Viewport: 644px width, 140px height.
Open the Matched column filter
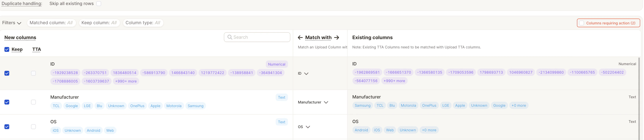pos(51,23)
